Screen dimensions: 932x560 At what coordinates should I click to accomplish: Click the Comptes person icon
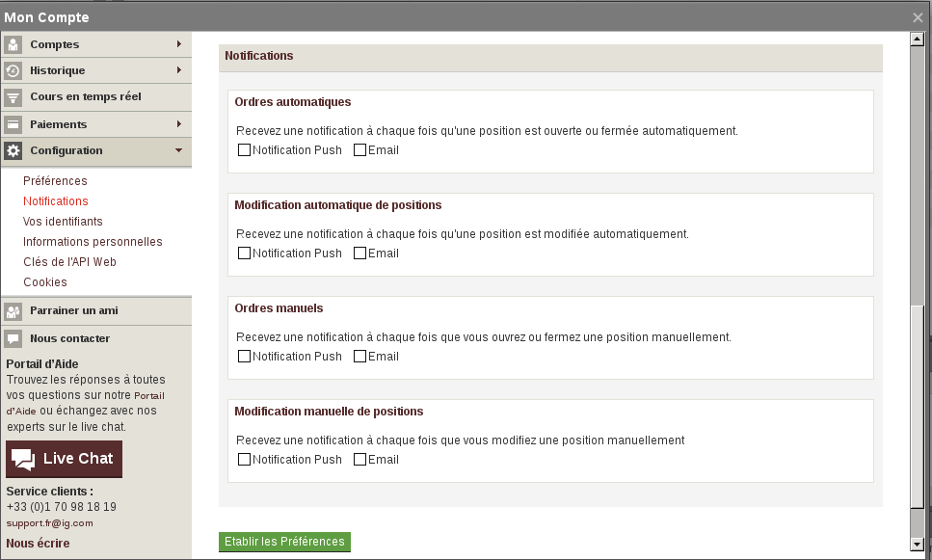tap(13, 44)
